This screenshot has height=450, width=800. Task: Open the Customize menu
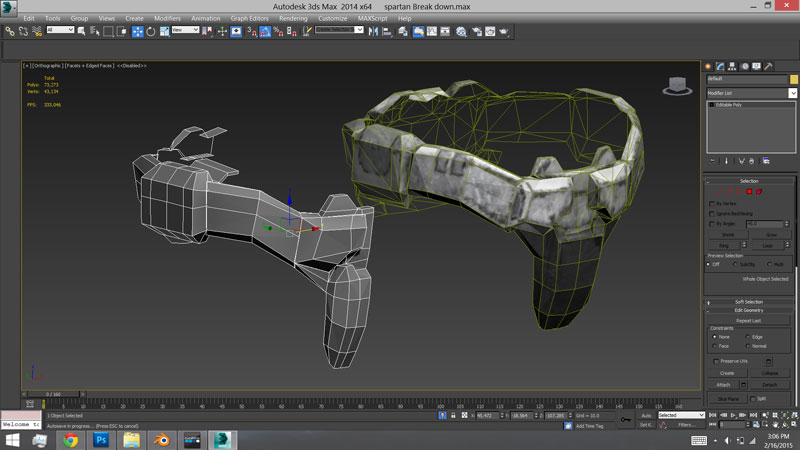[x=333, y=18]
